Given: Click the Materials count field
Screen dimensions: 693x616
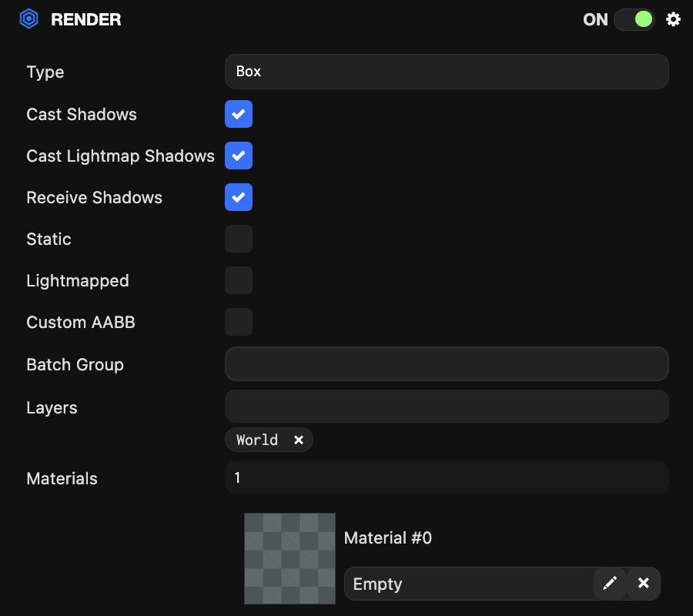Looking at the screenshot, I should coord(447,477).
